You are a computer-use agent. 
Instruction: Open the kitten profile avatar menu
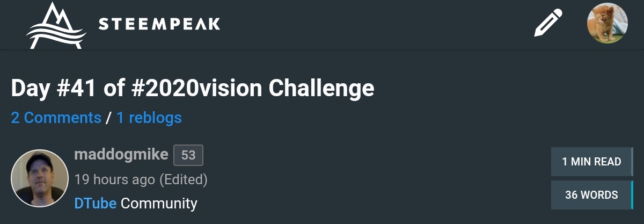click(607, 24)
